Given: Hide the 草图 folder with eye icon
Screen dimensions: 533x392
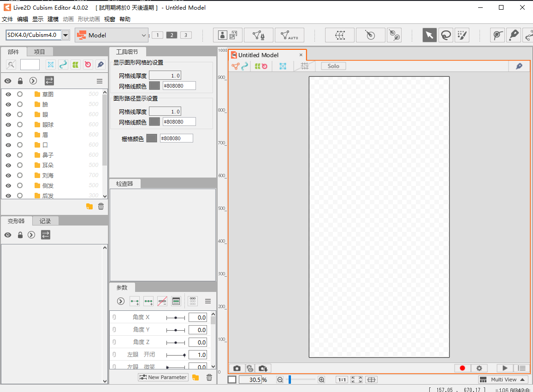Looking at the screenshot, I should pos(8,94).
